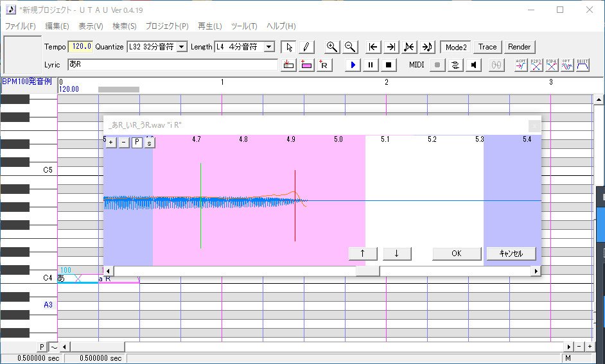
Task: Click the zoom out magnifier icon
Action: point(350,47)
